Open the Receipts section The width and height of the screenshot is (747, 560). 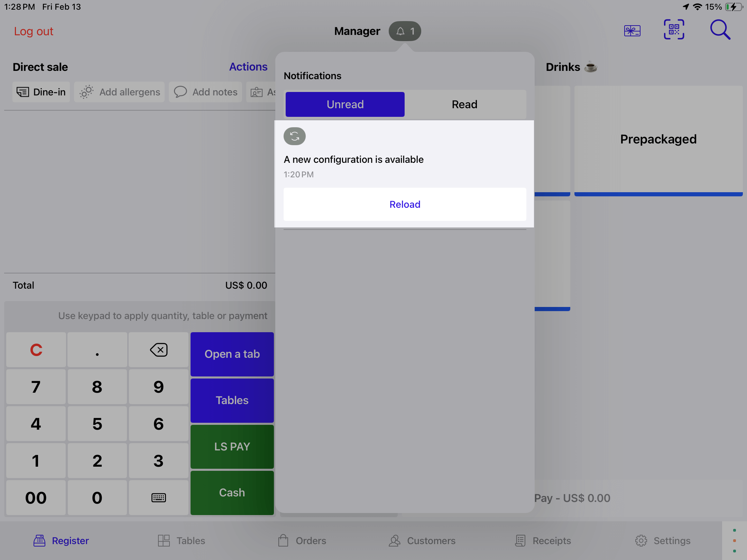542,540
